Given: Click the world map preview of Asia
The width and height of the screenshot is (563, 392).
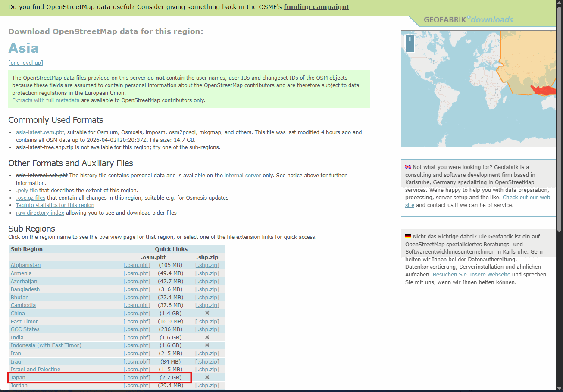Looking at the screenshot, I should (479, 89).
